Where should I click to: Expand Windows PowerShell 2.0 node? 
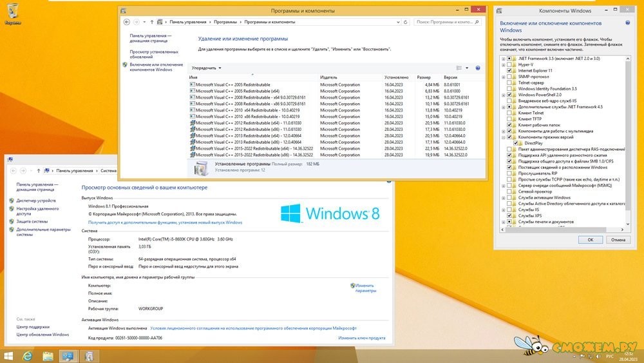[504, 95]
